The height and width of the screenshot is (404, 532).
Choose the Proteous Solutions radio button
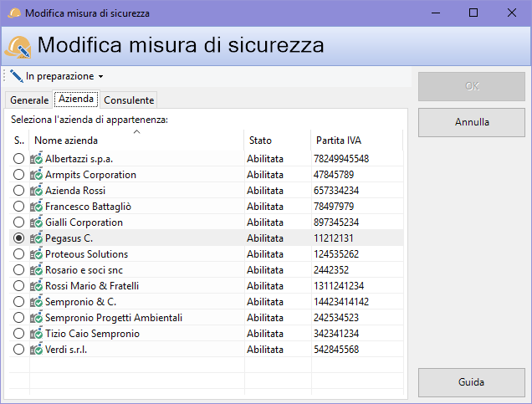point(18,254)
